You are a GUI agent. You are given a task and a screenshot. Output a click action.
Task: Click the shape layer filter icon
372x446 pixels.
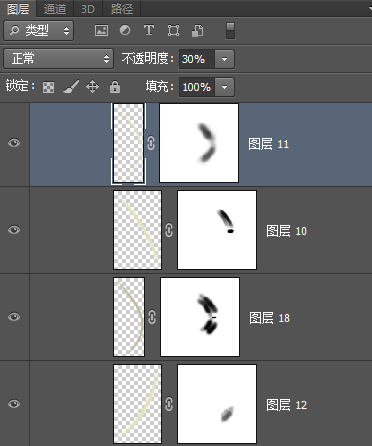[x=173, y=31]
